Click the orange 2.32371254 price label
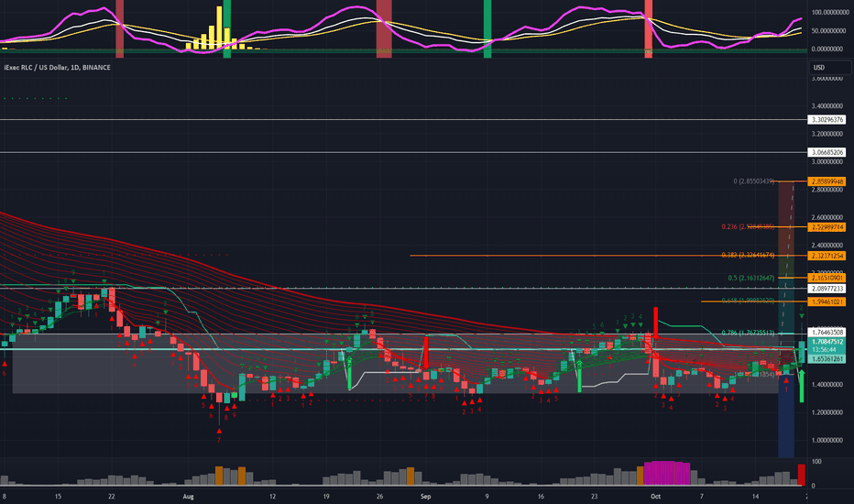The height and width of the screenshot is (504, 854). [827, 256]
